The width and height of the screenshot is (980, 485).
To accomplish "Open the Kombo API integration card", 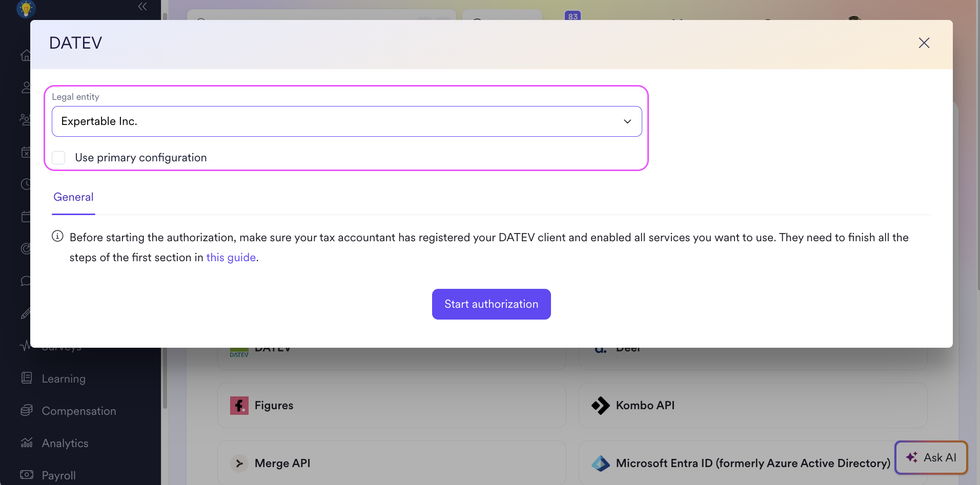I will pos(753,406).
